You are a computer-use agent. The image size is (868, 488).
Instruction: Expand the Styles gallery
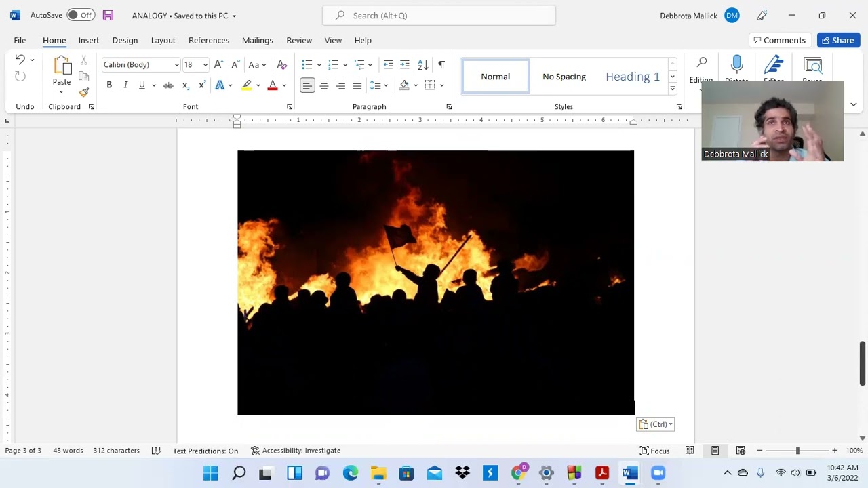point(672,89)
